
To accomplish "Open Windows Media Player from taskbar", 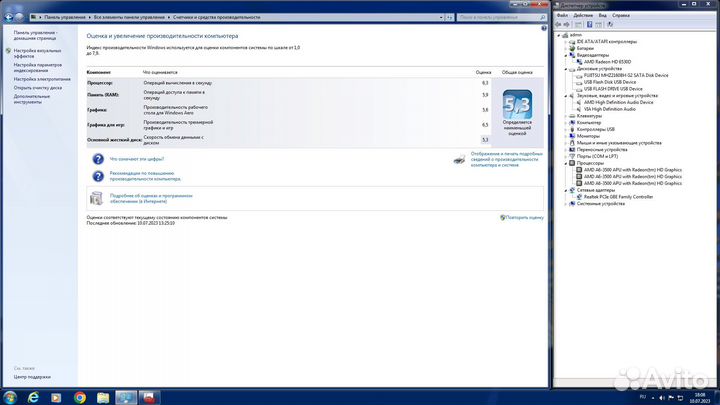I will (56, 398).
